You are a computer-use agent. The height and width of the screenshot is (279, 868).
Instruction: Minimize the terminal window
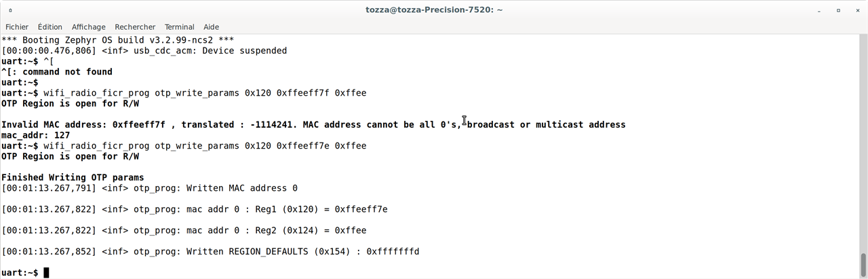click(x=820, y=10)
